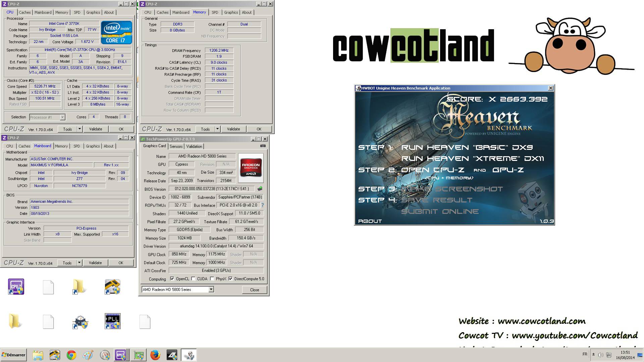
Task: Select the plain folder icon on the desktop
Action: (15, 321)
